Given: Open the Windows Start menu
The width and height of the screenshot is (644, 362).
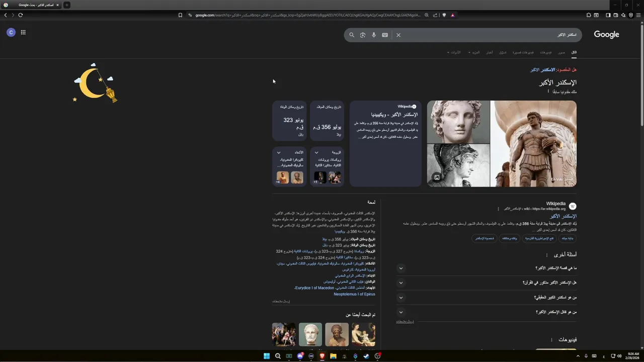Looking at the screenshot, I should pos(267,356).
